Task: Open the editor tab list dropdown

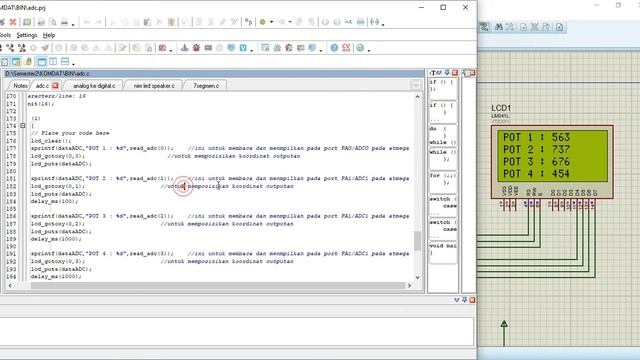Action: click(416, 85)
